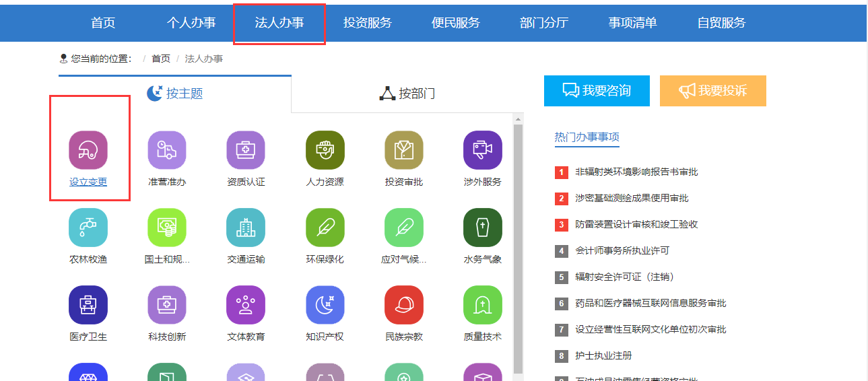
Task: Click the 人力资源 icon
Action: coord(325,150)
